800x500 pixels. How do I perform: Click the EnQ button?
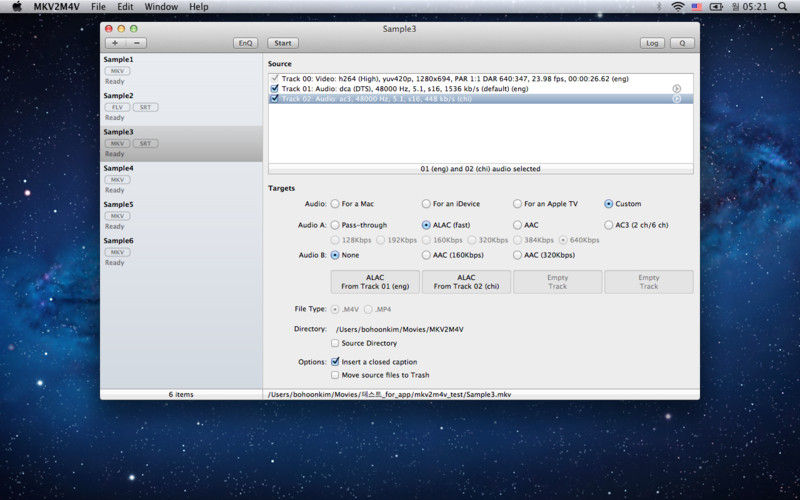tap(245, 43)
